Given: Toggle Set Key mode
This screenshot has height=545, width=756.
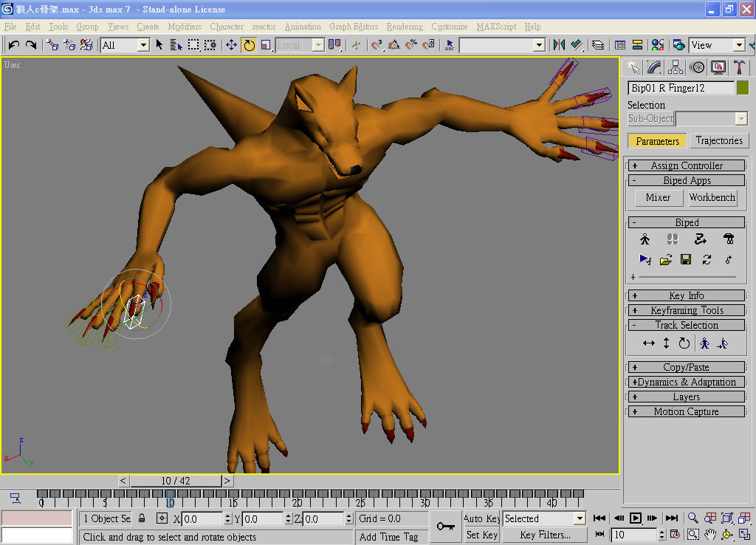Looking at the screenshot, I should point(481,535).
